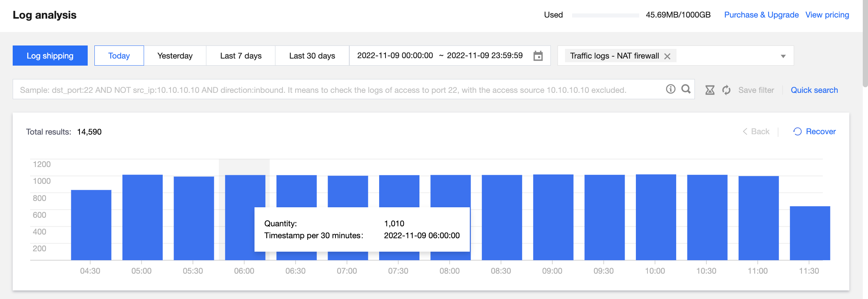Expand the log type dropdown arrow
The height and width of the screenshot is (299, 868).
coord(783,56)
